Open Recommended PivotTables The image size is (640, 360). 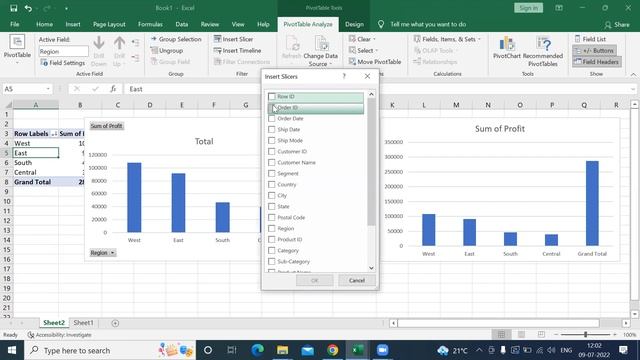click(x=542, y=51)
